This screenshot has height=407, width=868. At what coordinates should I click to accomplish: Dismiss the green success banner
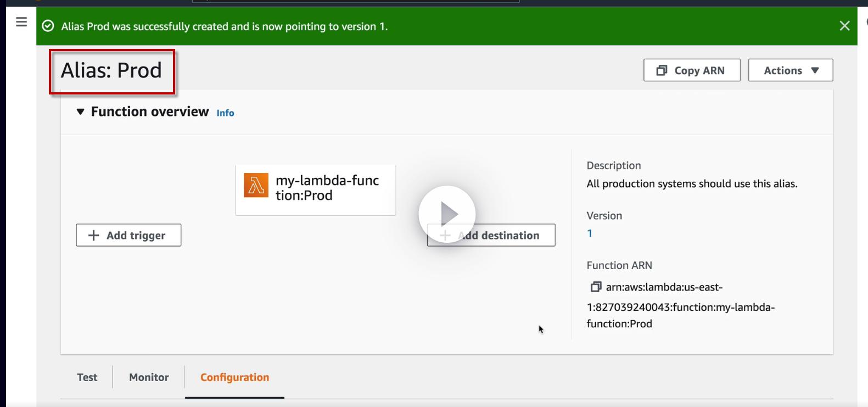tap(844, 26)
